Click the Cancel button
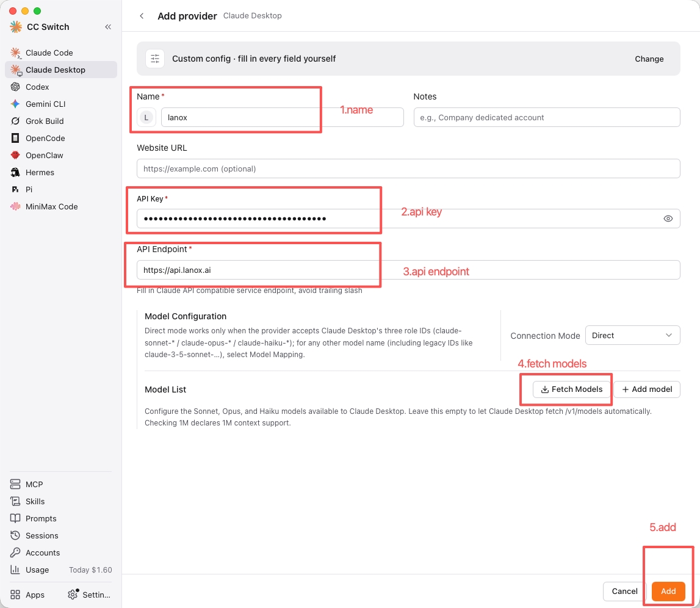700x608 pixels. click(624, 591)
